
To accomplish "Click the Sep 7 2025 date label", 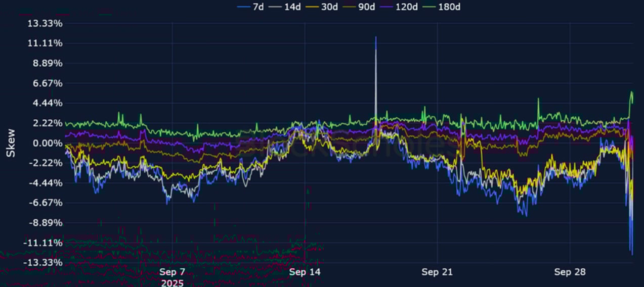I will tap(172, 277).
